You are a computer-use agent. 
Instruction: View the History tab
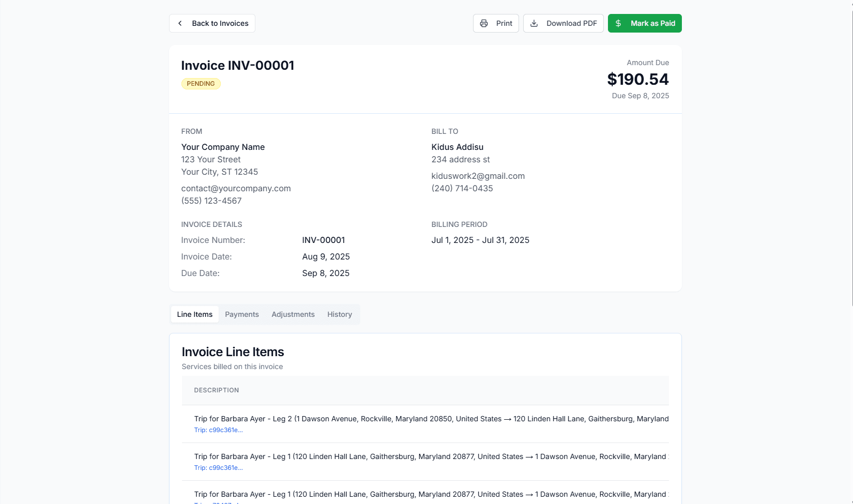(339, 314)
